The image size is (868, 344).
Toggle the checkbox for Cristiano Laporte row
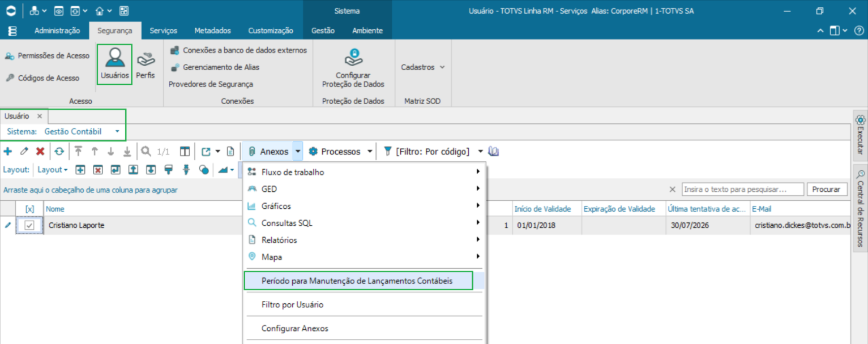[x=29, y=225]
